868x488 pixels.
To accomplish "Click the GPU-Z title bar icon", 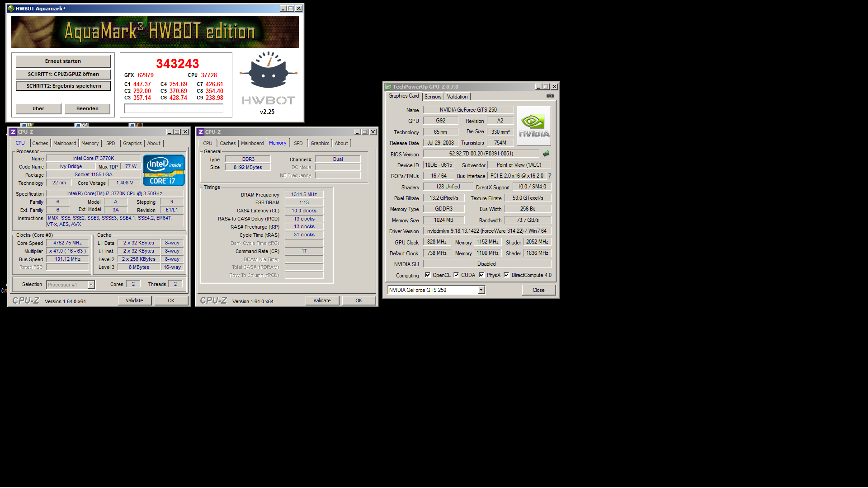I will click(x=388, y=87).
